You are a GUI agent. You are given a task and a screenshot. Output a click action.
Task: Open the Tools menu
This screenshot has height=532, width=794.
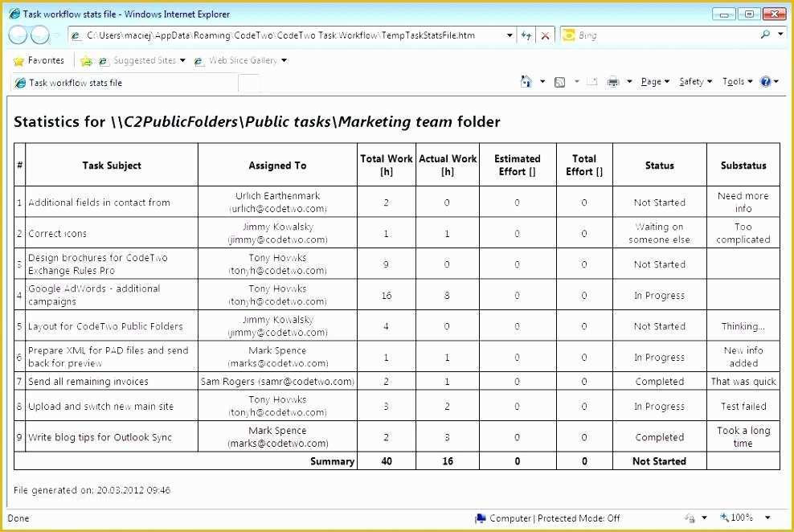point(737,81)
